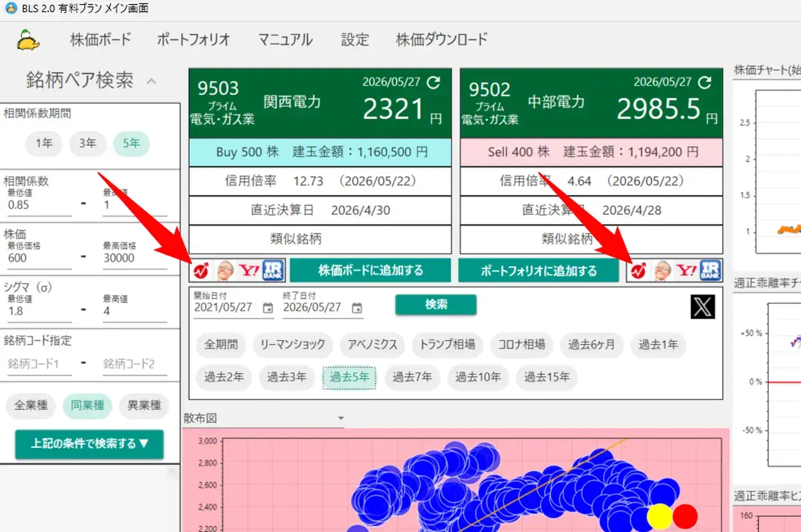Open 類似銘柄 under 関西電力

[320, 239]
